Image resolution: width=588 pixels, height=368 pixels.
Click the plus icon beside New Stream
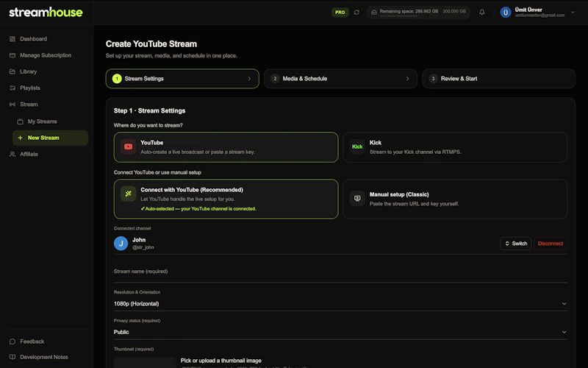click(21, 138)
